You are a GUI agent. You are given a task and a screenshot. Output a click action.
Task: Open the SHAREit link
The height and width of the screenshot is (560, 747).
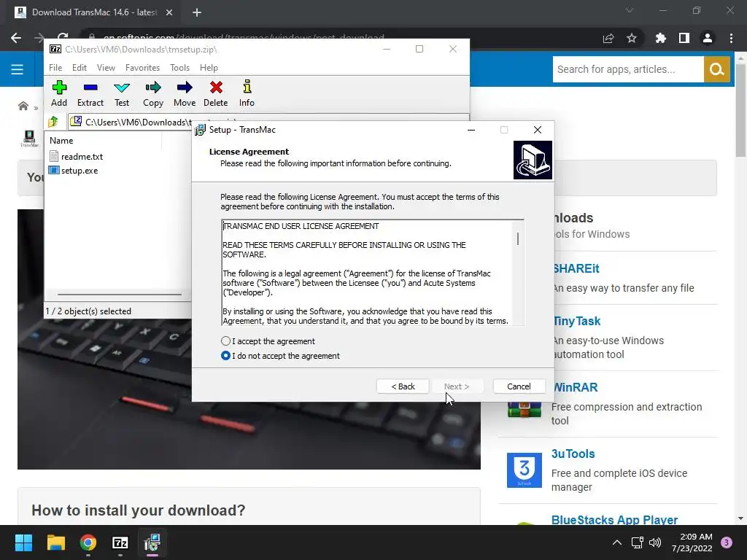(576, 268)
